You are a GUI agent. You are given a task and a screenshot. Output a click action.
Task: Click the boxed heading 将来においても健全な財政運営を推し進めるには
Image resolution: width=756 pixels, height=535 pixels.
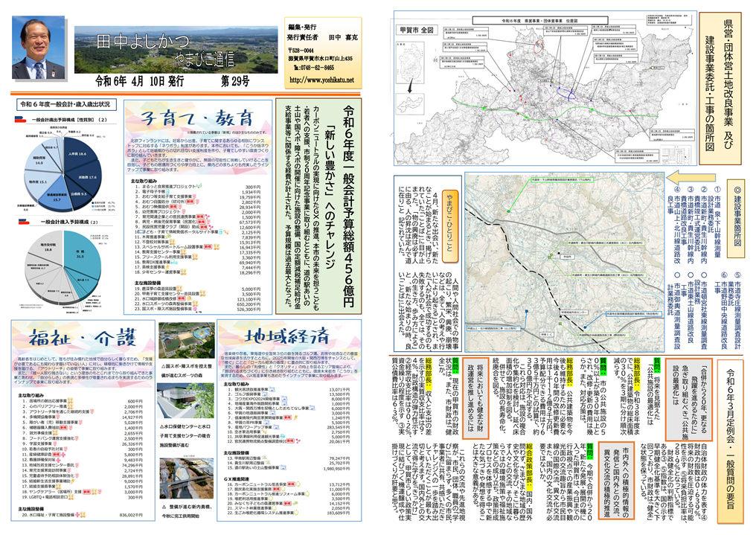[475, 398]
